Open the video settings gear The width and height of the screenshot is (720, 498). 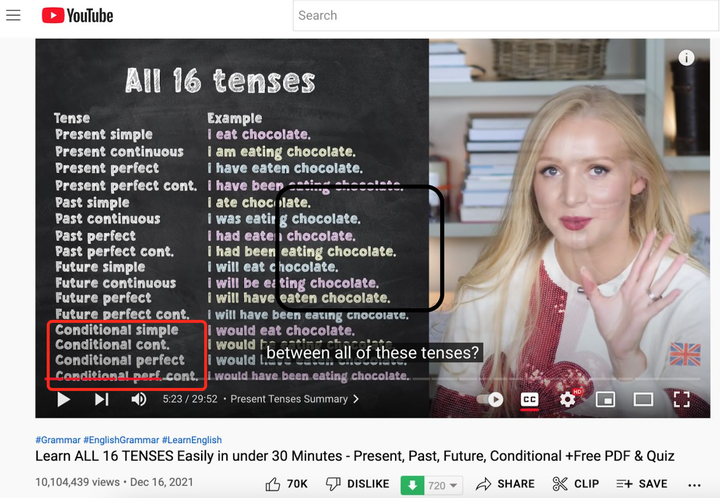click(568, 399)
